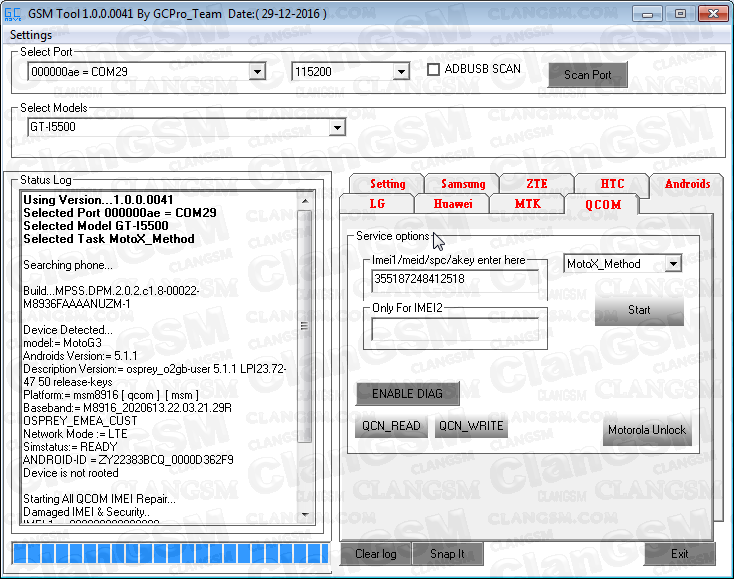Click the status log scrollbar down arrow
Screen dimensions: 734x579
(305, 514)
